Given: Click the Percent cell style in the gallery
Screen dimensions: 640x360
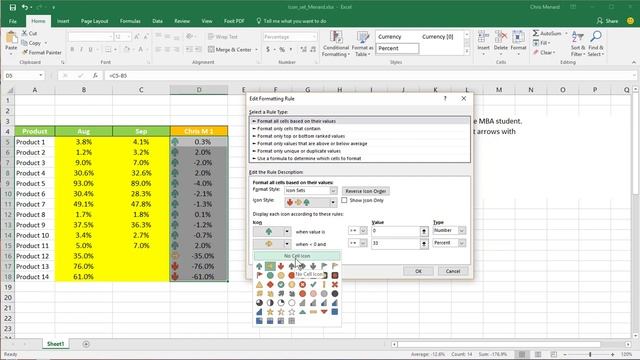Looking at the screenshot, I should [397, 48].
